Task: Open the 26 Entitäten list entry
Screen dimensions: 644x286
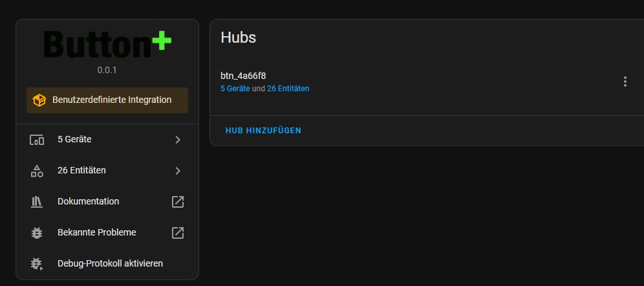Action: [107, 171]
